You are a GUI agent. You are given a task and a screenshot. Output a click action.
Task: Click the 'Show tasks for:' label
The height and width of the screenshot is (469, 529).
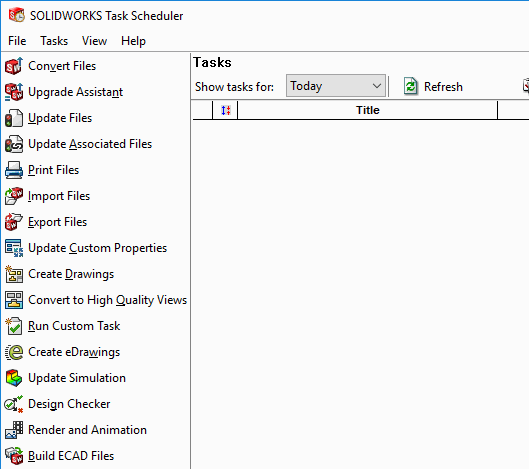pyautogui.click(x=234, y=87)
